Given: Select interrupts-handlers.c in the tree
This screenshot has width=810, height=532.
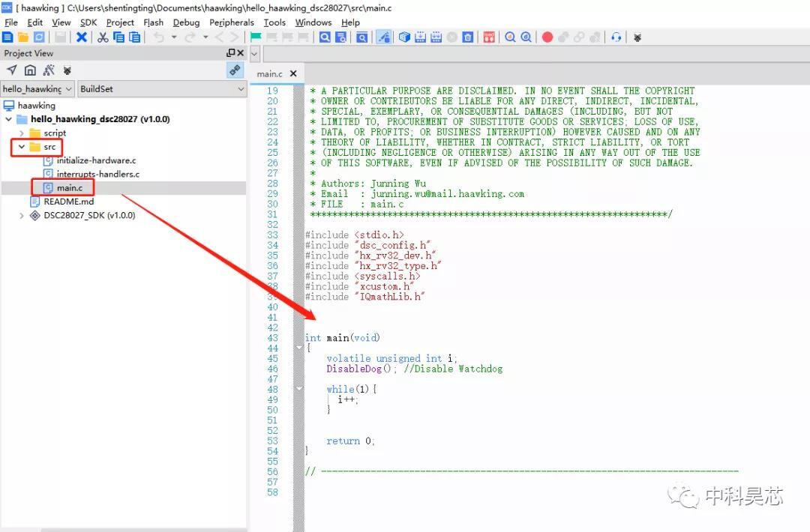Looking at the screenshot, I should 97,175.
